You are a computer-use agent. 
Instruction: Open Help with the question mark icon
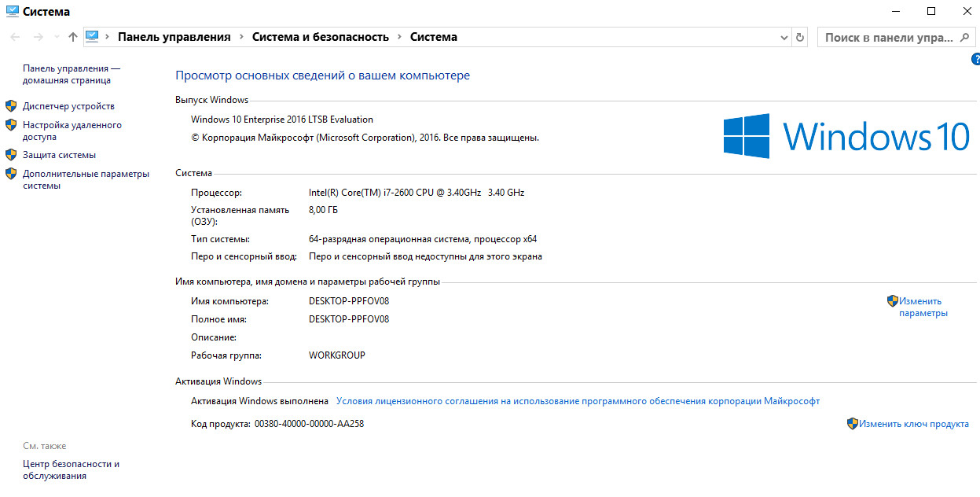pos(975,59)
